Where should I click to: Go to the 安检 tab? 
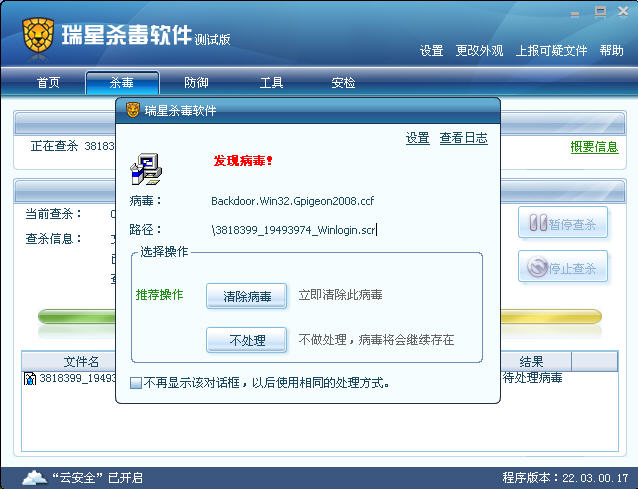[x=343, y=83]
